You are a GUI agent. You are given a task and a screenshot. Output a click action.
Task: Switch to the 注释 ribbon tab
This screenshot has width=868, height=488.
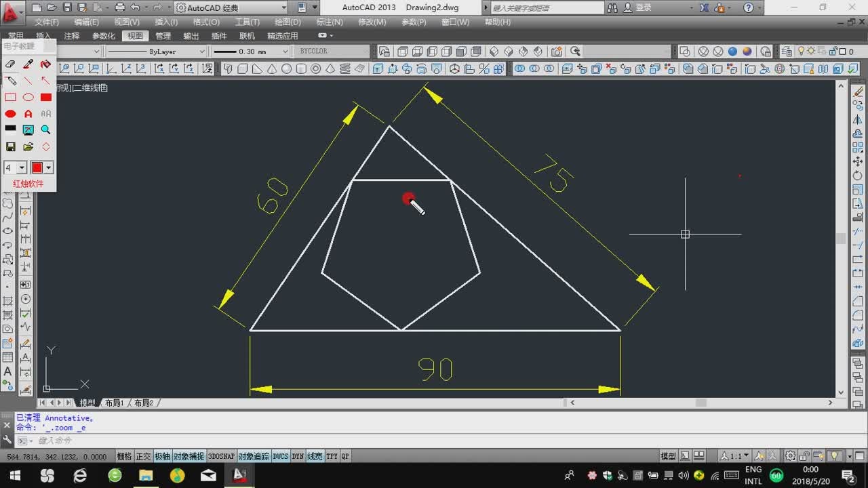(x=71, y=36)
